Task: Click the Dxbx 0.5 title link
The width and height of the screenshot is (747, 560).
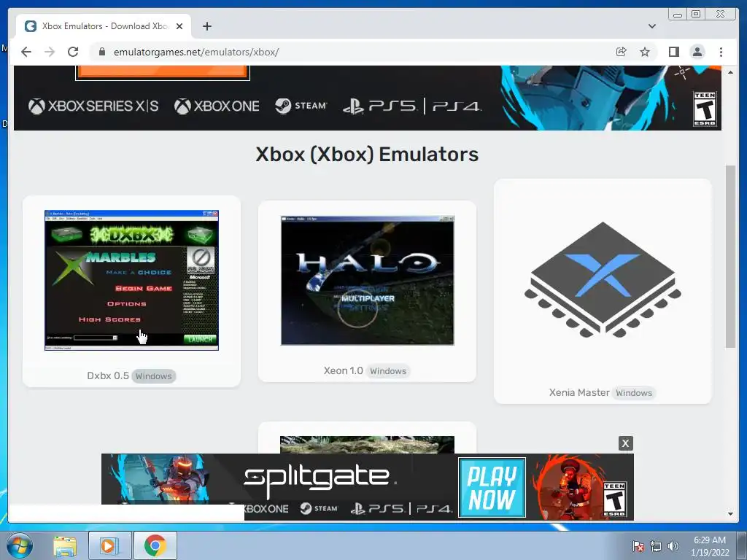Action: (108, 376)
